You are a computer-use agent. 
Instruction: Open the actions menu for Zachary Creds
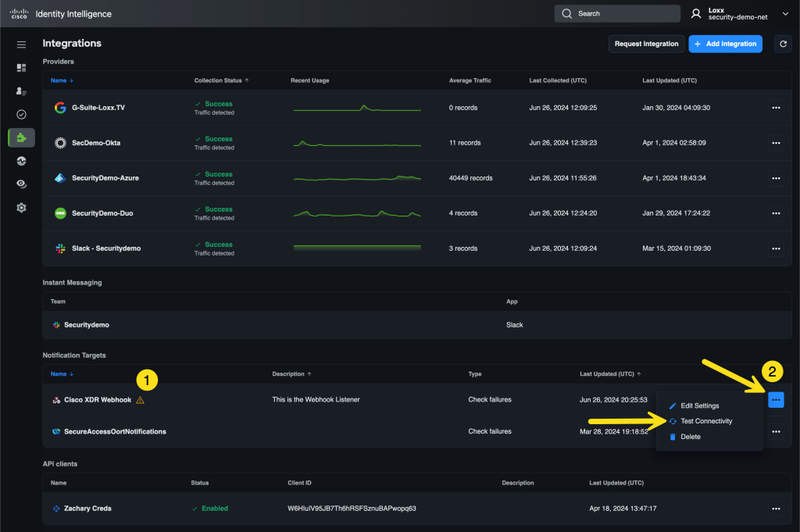[776, 508]
